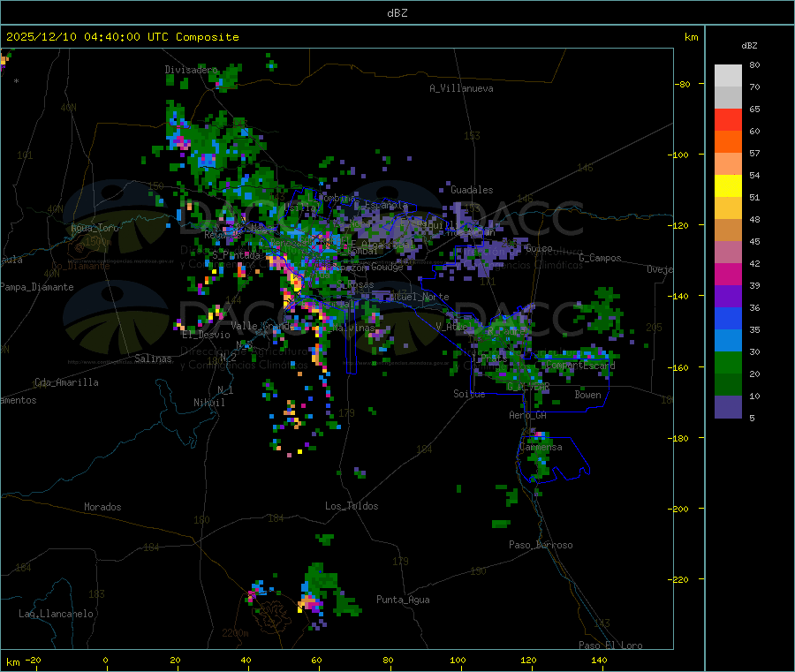Viewport: 795px width, 672px height.
Task: Click the El_Desvio location label
Action: coord(206,335)
